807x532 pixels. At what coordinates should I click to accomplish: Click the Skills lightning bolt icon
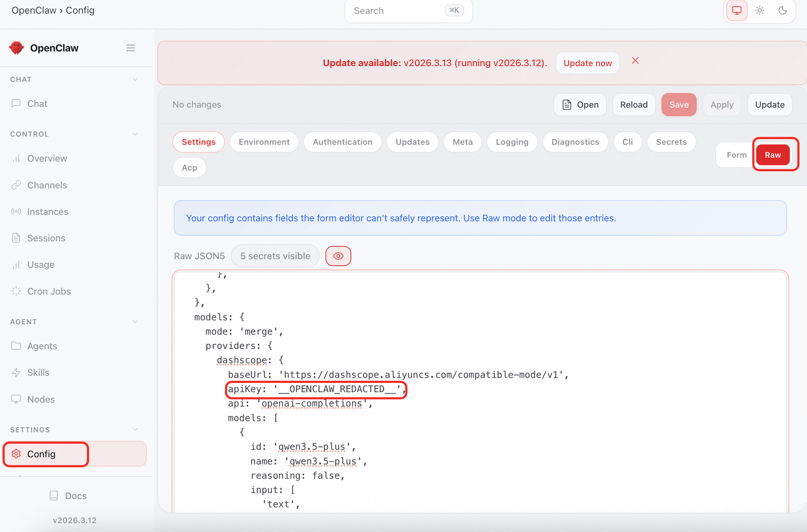(16, 372)
